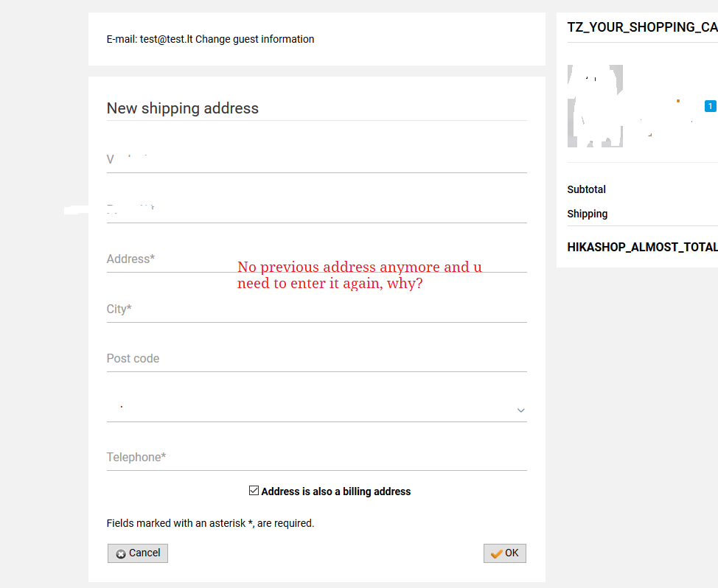Image resolution: width=718 pixels, height=588 pixels.
Task: Click the Address is also a billing address label
Action: [335, 491]
